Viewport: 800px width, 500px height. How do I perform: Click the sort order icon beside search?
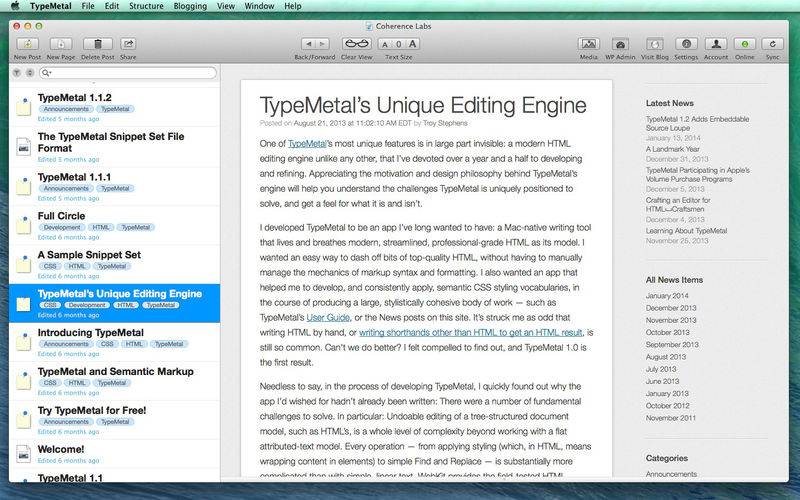[x=30, y=73]
